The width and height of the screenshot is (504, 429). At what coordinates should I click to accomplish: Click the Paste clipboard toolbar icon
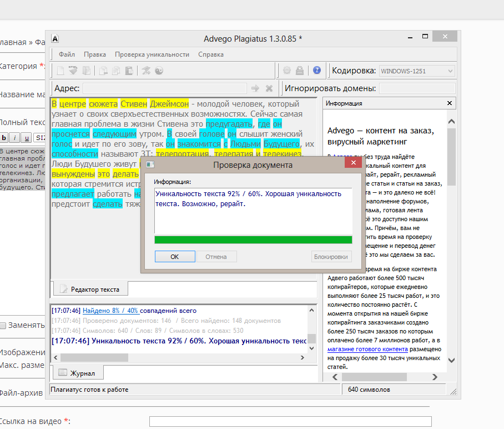(x=129, y=71)
